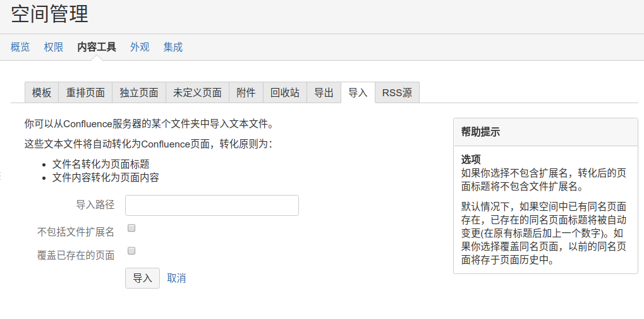Click the help paragraph beginning 如果你选择不包含扩展名

(544, 180)
